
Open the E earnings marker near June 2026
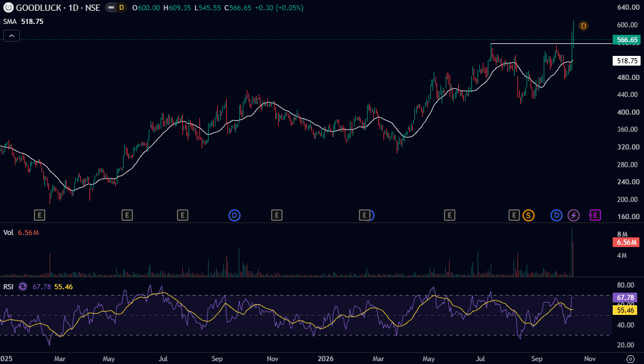pos(449,215)
